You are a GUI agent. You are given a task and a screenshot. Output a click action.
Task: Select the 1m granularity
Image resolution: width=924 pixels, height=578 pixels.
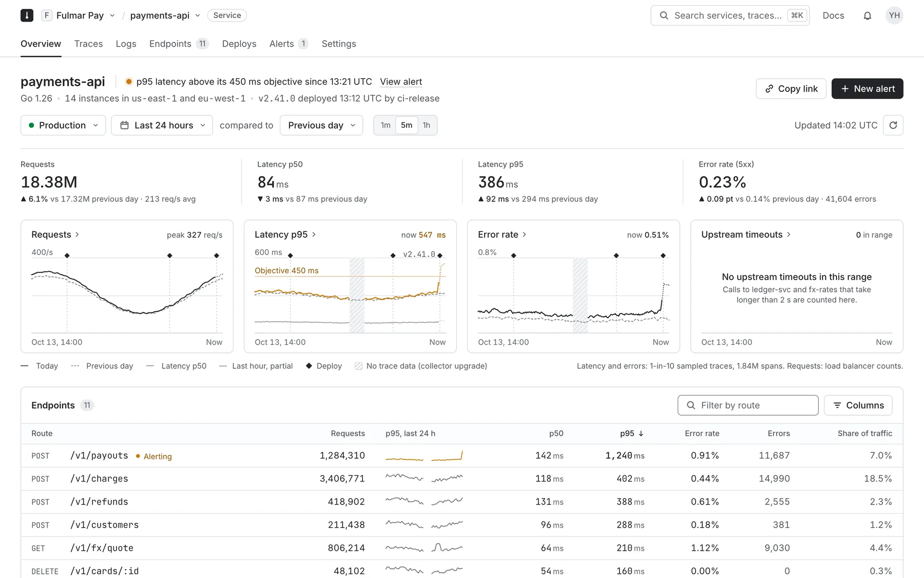[x=386, y=125]
